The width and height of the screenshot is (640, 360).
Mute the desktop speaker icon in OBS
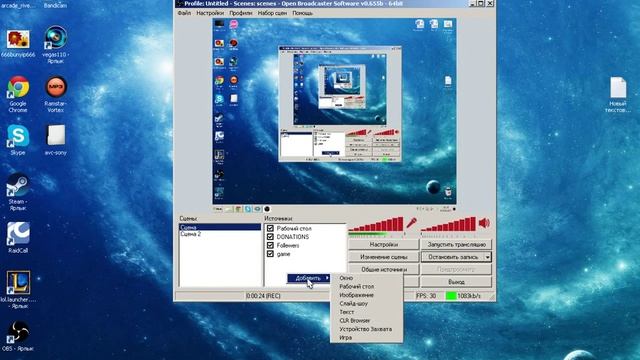click(x=484, y=223)
